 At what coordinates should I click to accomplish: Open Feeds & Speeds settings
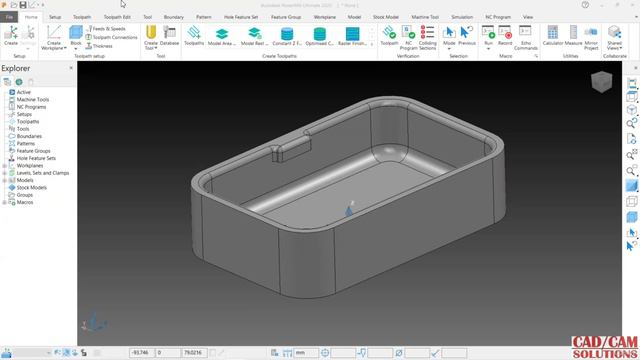[x=106, y=29]
